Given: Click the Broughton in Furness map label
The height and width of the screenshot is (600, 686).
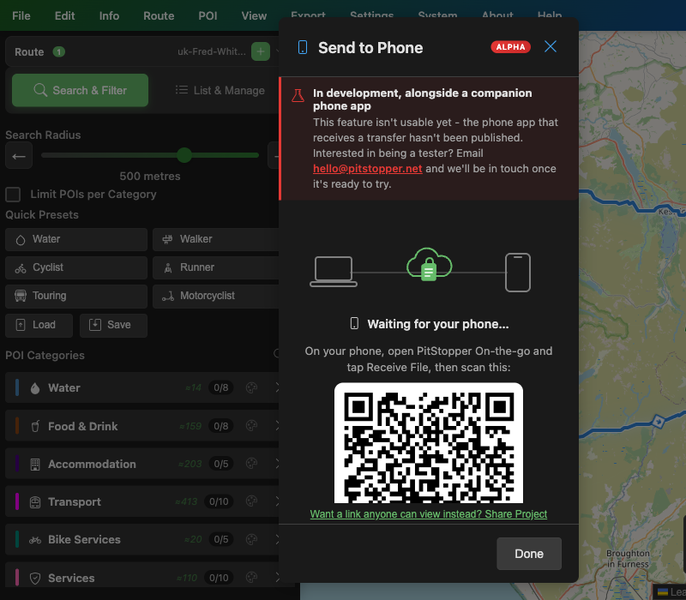Looking at the screenshot, I should click(x=628, y=558).
